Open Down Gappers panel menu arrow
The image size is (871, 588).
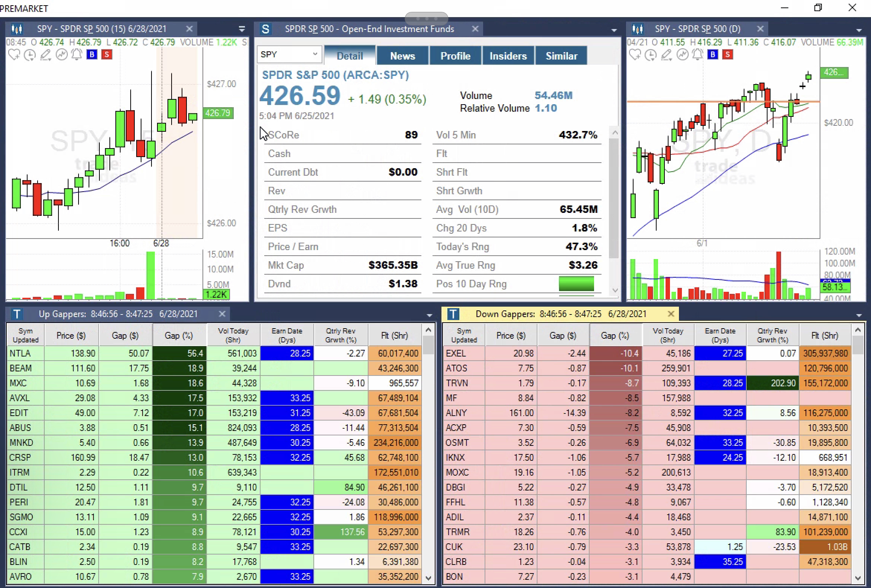(x=859, y=315)
